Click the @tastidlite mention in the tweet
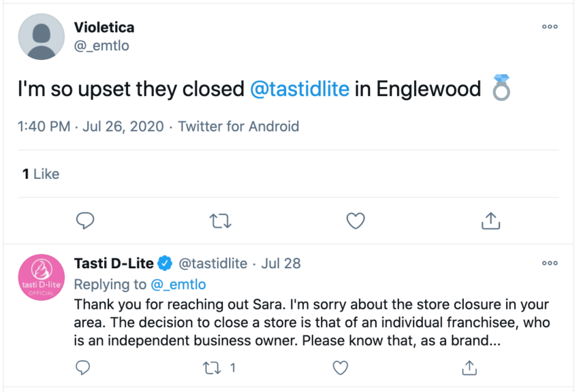The image size is (579, 392). [300, 89]
